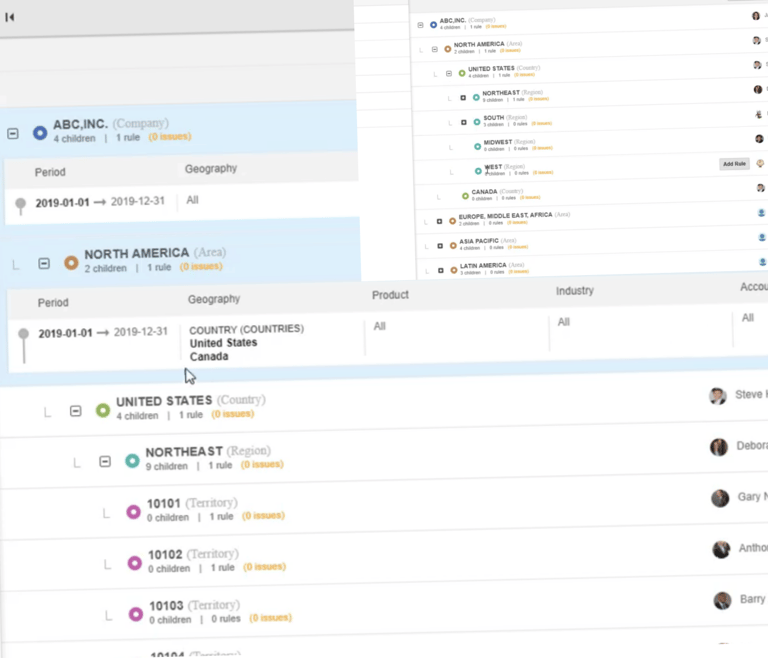Screen dimensions: 768x658
Task: Select MIDWEST row name in small overview panel
Action: tap(498, 143)
